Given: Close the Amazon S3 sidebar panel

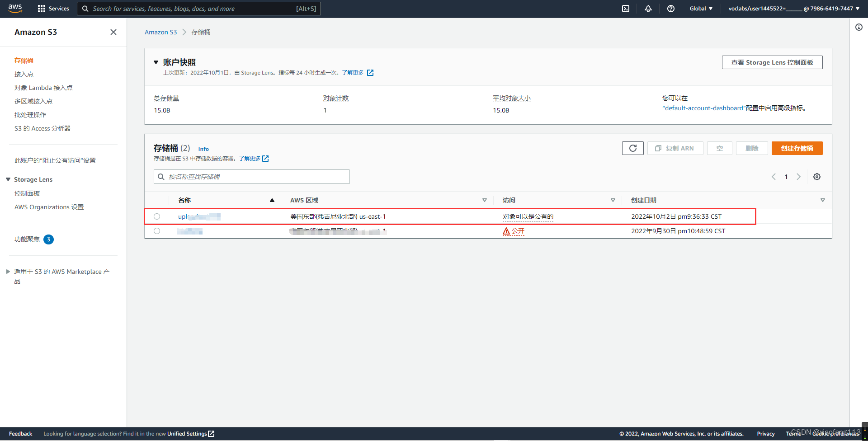Looking at the screenshot, I should (113, 32).
